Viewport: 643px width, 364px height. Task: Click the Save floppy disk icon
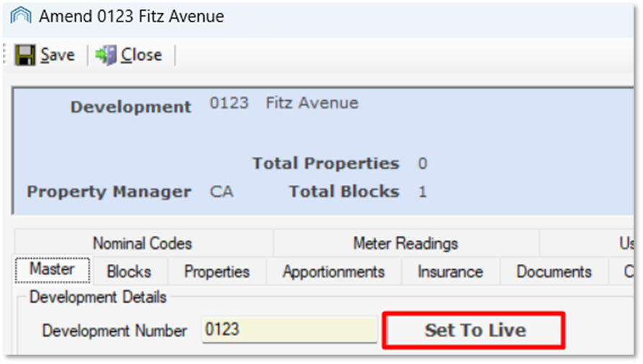[25, 55]
